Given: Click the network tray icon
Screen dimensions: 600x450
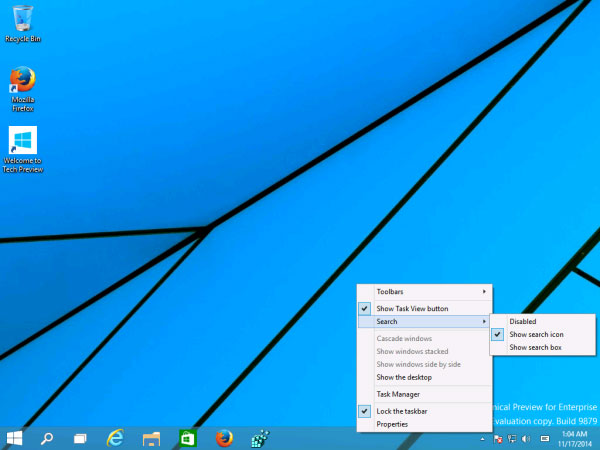Looking at the screenshot, I should (x=512, y=439).
